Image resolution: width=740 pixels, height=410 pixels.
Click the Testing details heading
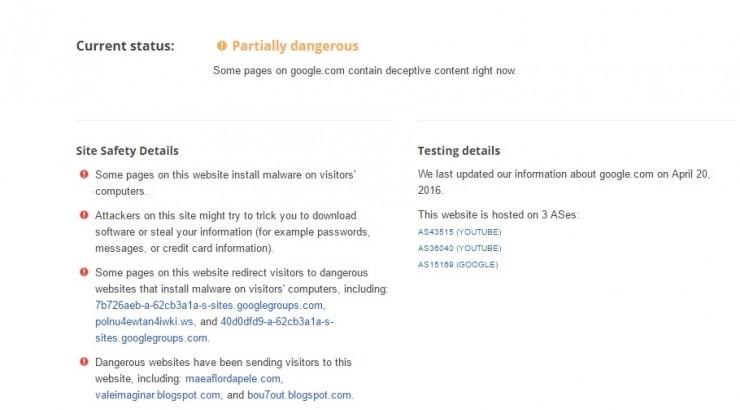(x=459, y=151)
